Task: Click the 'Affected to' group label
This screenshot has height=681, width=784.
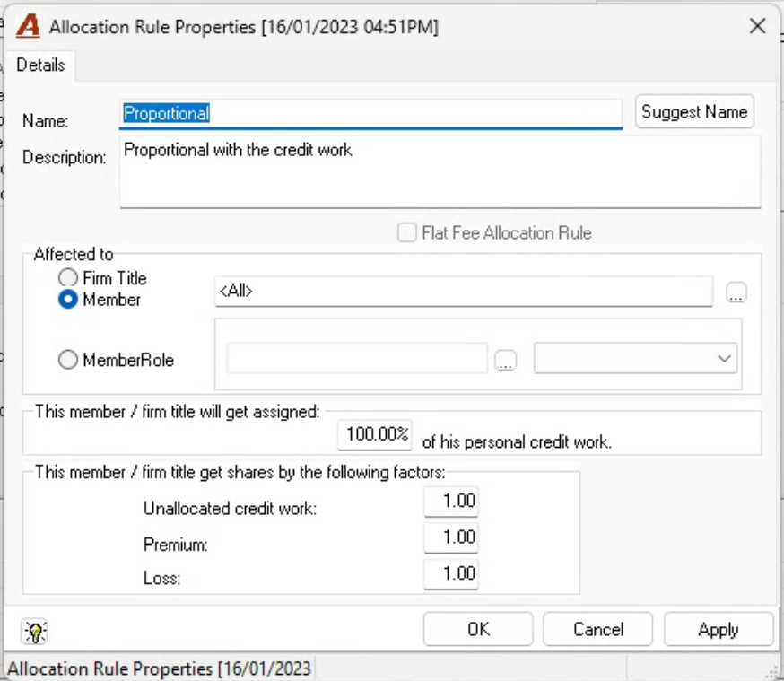Action: [74, 255]
